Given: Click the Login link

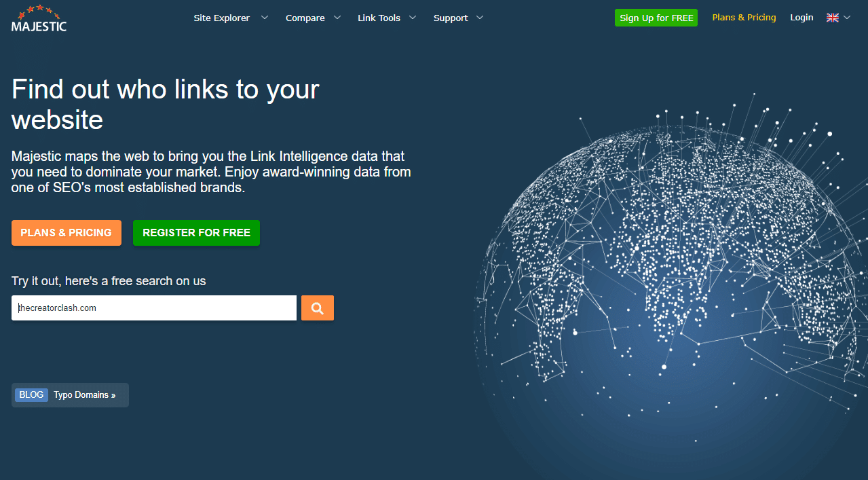Looking at the screenshot, I should click(x=801, y=18).
